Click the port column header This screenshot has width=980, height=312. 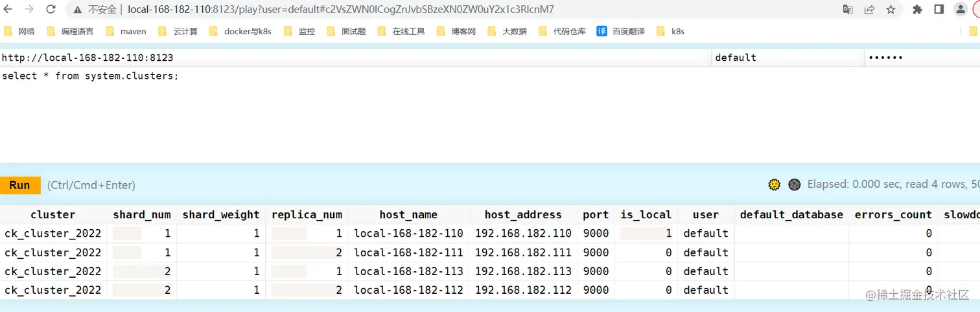pyautogui.click(x=596, y=215)
